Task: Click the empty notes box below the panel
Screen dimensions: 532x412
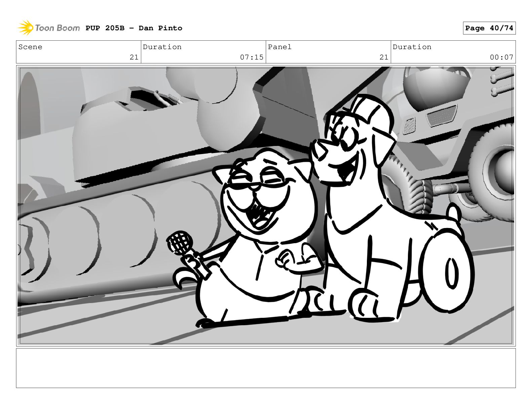Action: click(x=266, y=368)
